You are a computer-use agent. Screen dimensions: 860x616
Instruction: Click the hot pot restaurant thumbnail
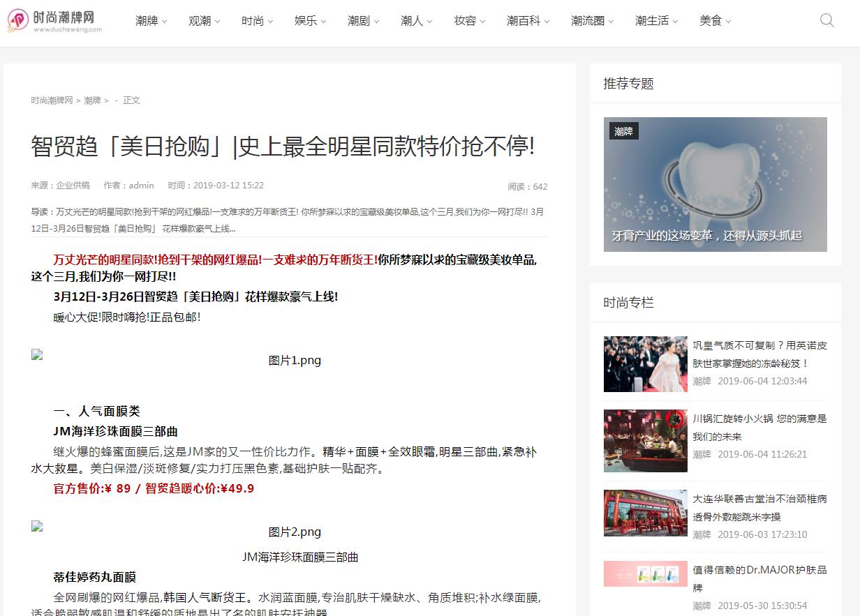646,441
